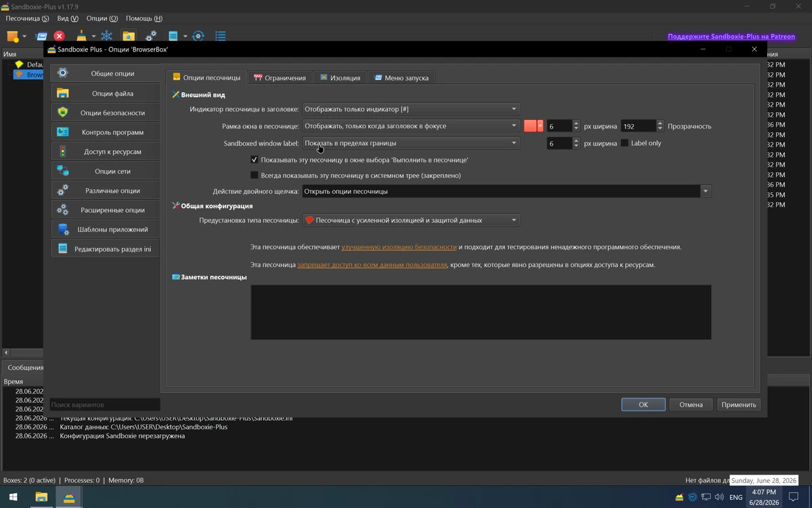Click the volume tray icon
812x508 pixels.
719,497
